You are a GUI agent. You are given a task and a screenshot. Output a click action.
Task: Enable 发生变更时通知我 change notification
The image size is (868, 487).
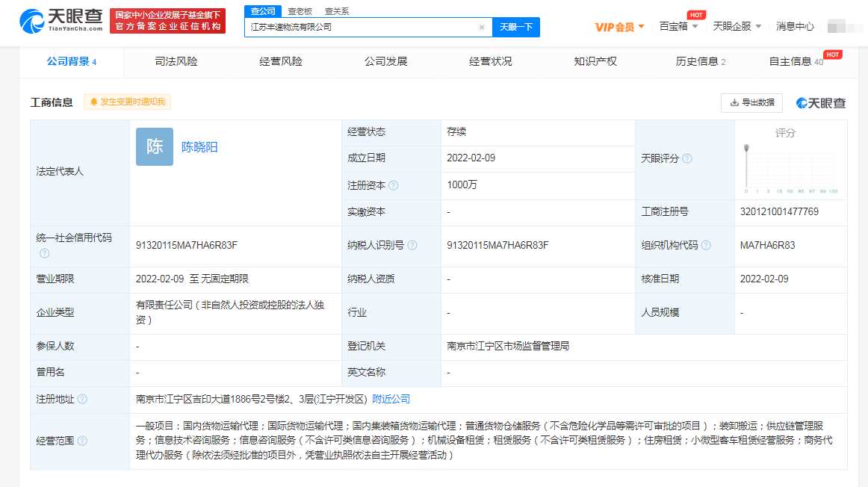click(x=128, y=102)
